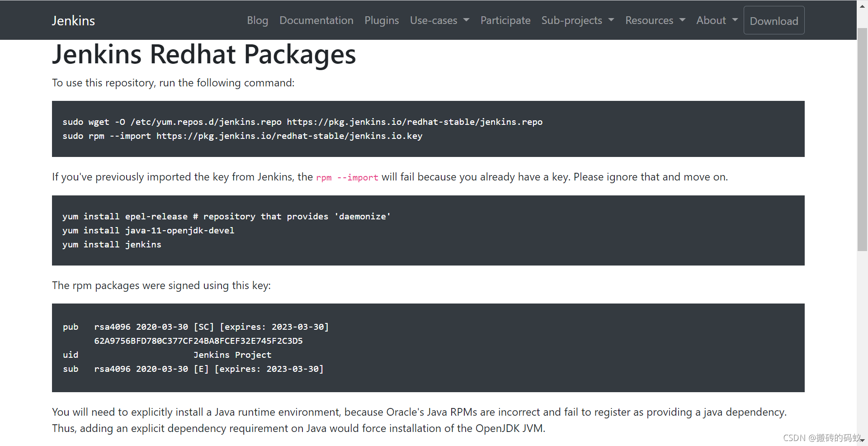Click the 'uid Jenkins Project' line
The height and width of the screenshot is (446, 868).
pyautogui.click(x=167, y=355)
